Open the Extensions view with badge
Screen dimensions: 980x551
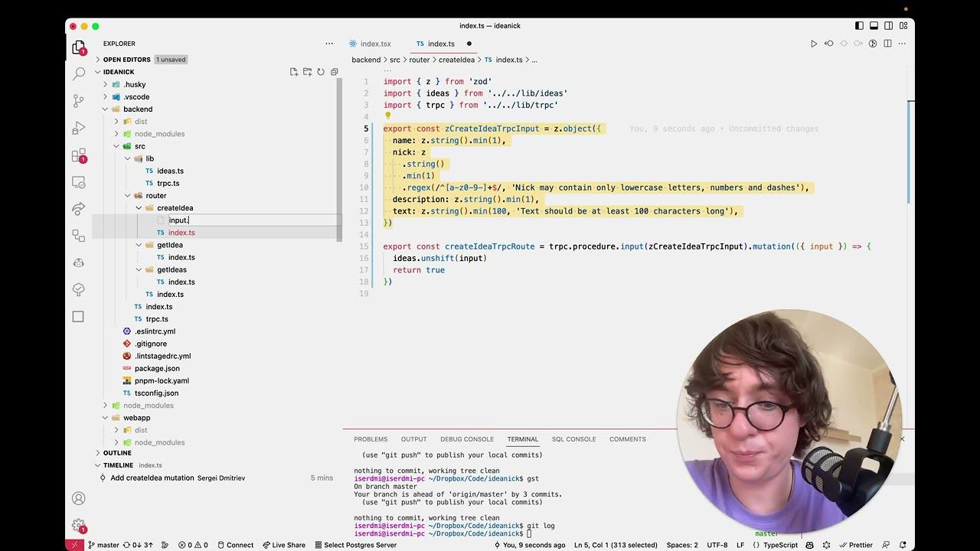pos(79,155)
